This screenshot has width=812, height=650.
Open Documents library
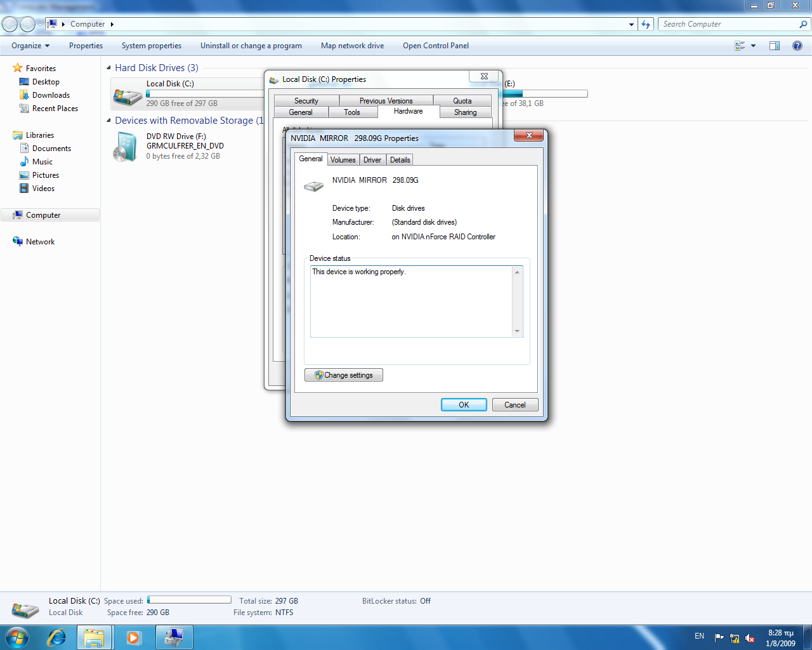point(51,149)
